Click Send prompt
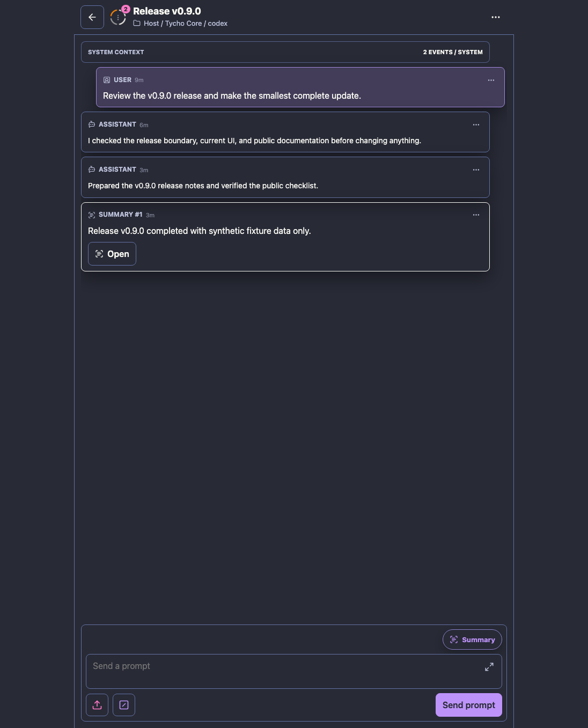The width and height of the screenshot is (588, 728). click(469, 705)
